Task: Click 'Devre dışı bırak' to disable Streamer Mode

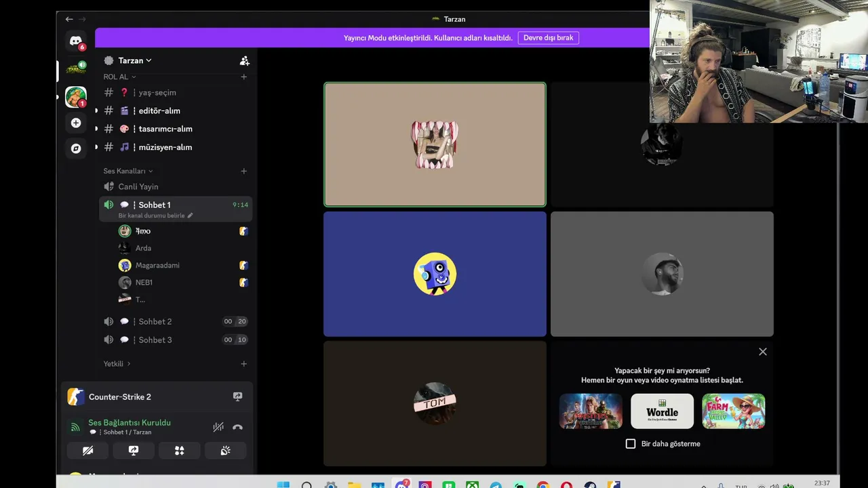Action: click(x=549, y=38)
